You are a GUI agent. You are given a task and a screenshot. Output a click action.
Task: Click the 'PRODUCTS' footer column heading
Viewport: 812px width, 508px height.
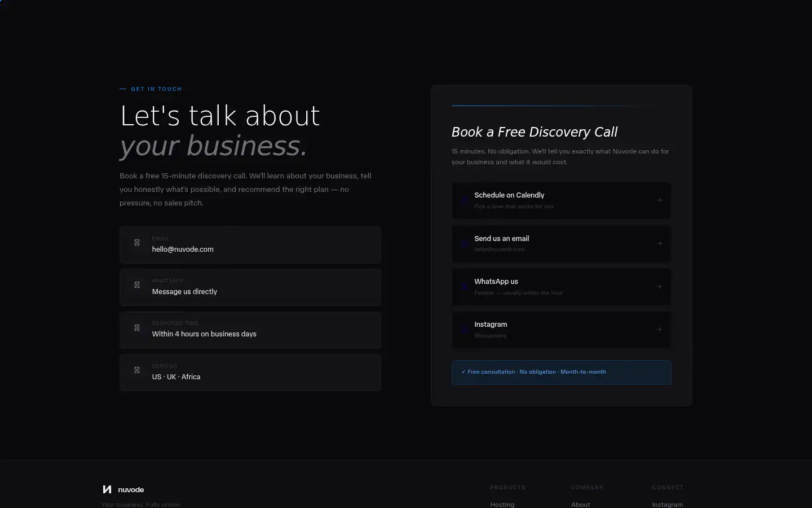pos(507,487)
